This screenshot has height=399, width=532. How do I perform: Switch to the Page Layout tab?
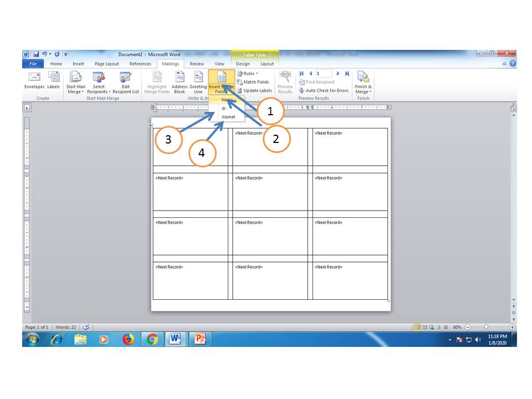point(106,64)
